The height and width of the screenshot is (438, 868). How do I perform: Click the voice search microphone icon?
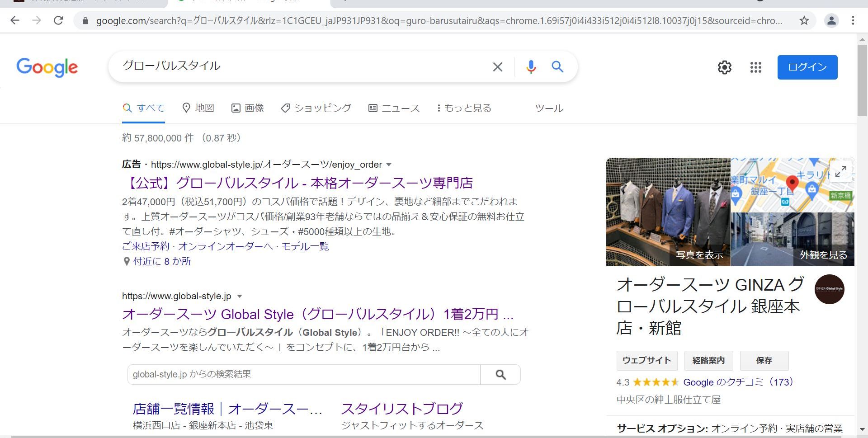531,67
